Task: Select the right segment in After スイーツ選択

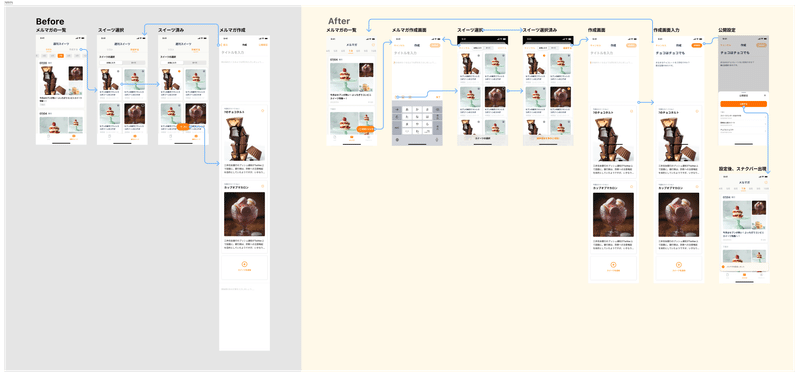Action: (x=489, y=48)
